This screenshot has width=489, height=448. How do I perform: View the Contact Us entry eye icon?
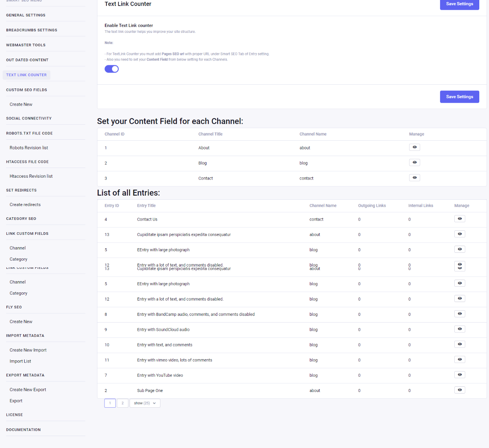460,219
